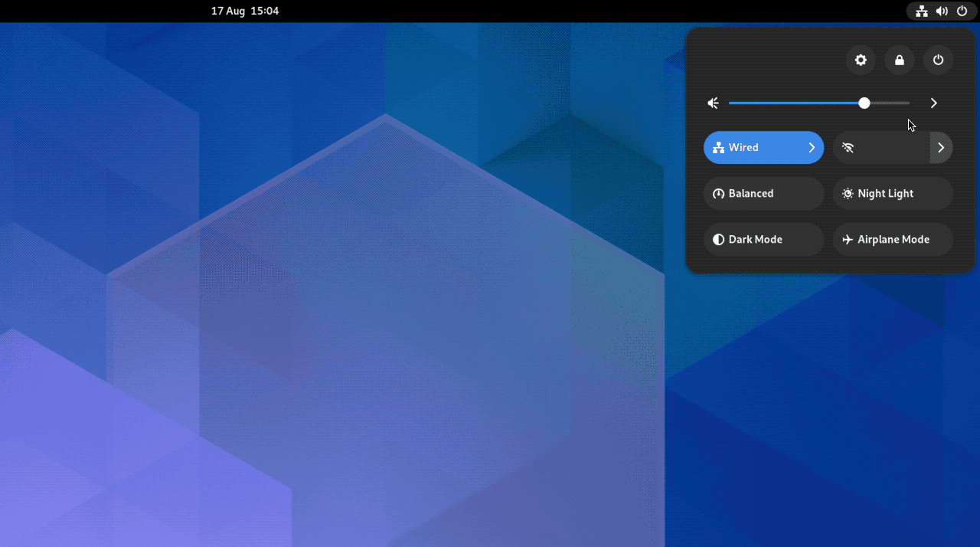Click the power icon in the system tray

pyautogui.click(x=962, y=11)
